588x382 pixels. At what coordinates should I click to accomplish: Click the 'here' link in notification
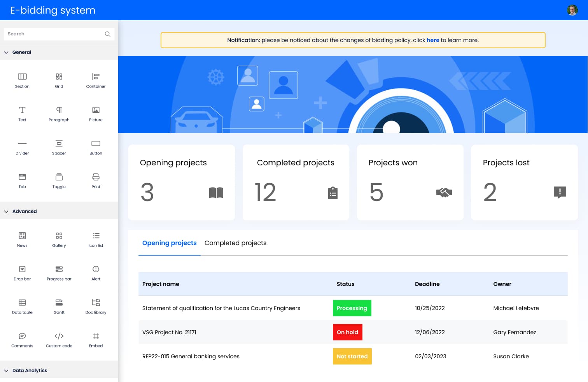click(x=432, y=40)
